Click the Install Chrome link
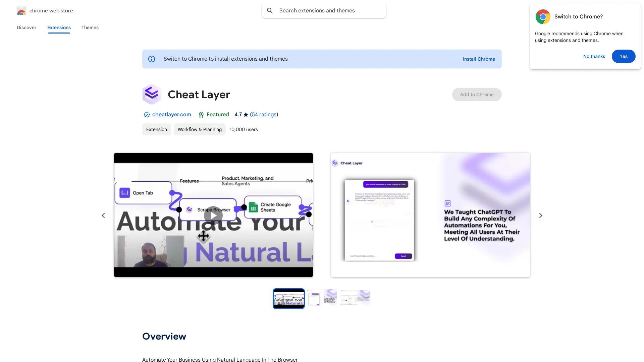Screen dimensions: 644x362 (479, 59)
